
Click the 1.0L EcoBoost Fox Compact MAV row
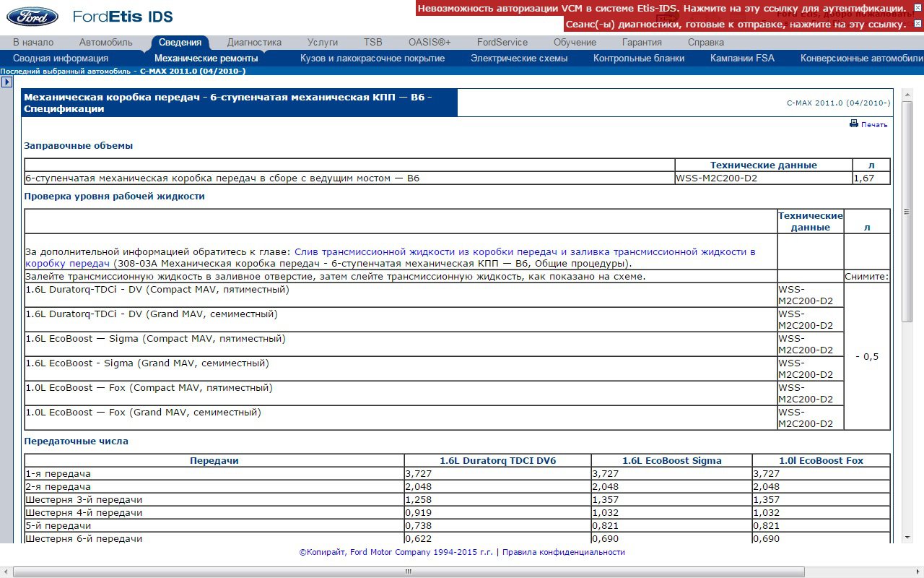pyautogui.click(x=401, y=393)
